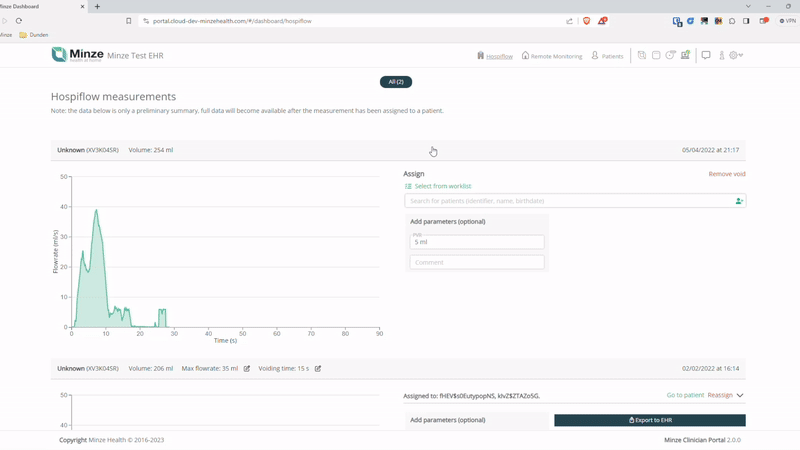
Task: Click the circular device icon in header
Action: click(670, 55)
